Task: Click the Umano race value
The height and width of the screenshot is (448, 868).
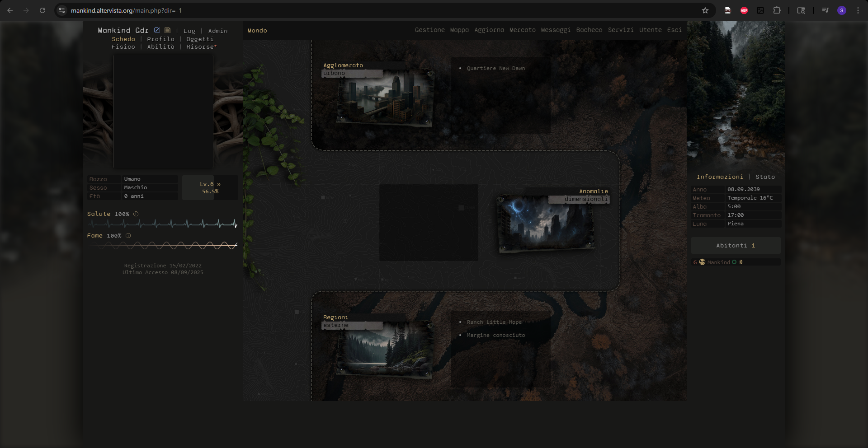Action: (132, 179)
